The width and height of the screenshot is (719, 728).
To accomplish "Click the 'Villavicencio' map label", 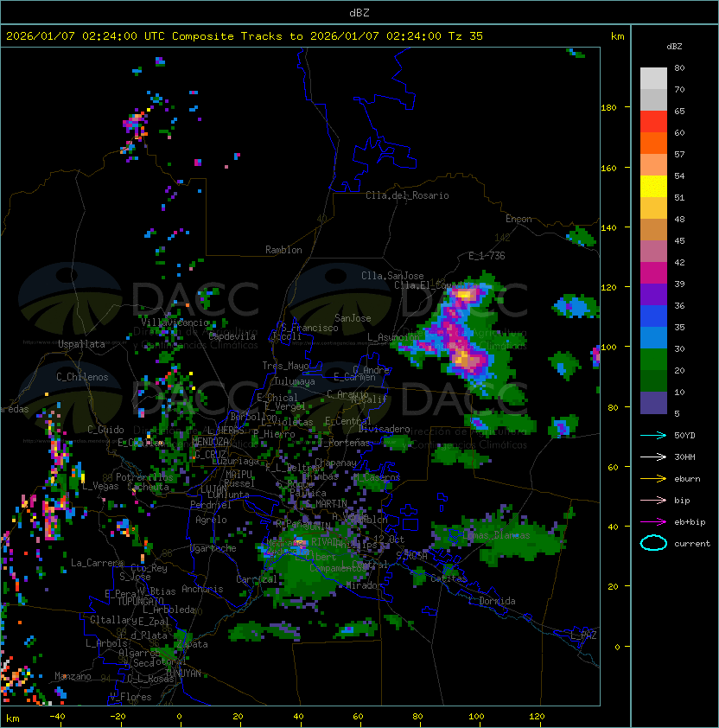I will pos(175,322).
